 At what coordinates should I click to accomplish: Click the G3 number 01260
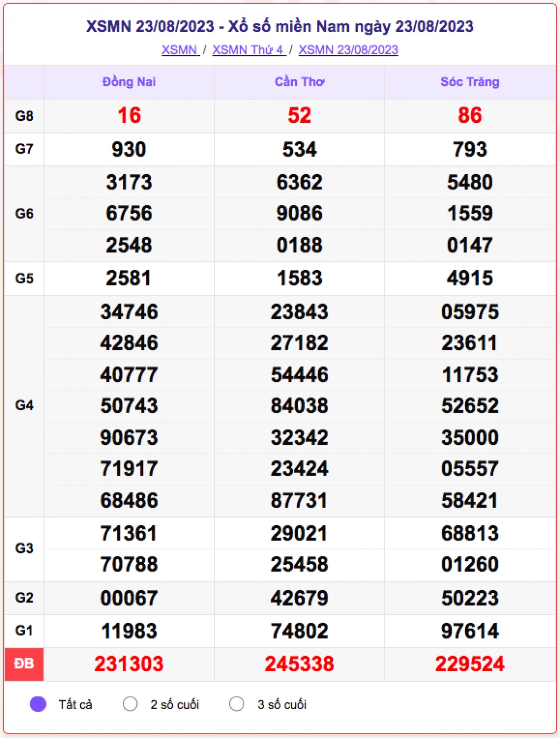(470, 565)
